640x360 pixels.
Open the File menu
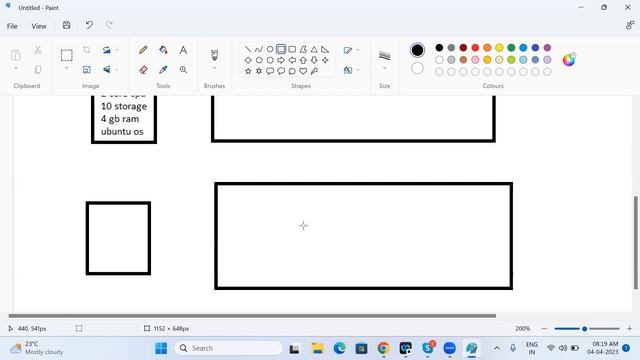12,26
